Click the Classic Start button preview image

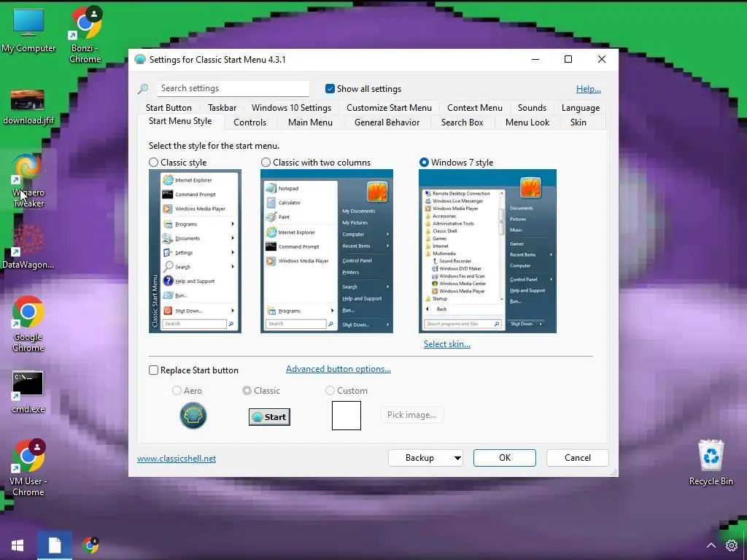point(269,416)
